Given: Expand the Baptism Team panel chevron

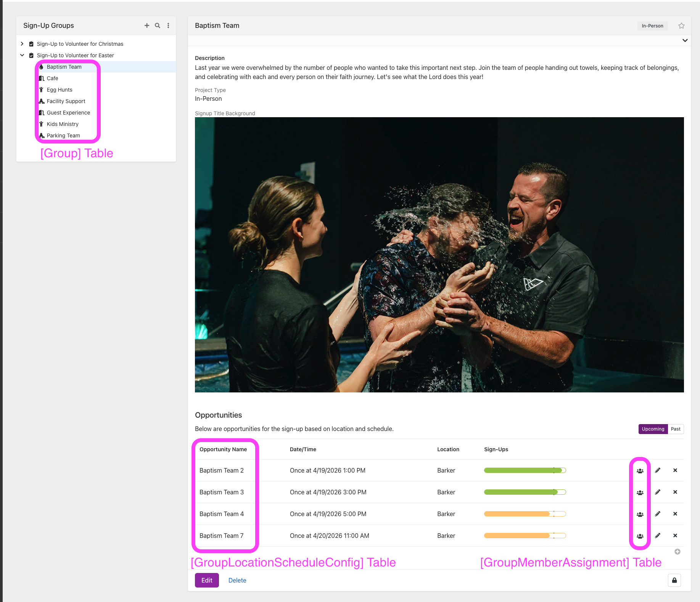Looking at the screenshot, I should [x=685, y=40].
